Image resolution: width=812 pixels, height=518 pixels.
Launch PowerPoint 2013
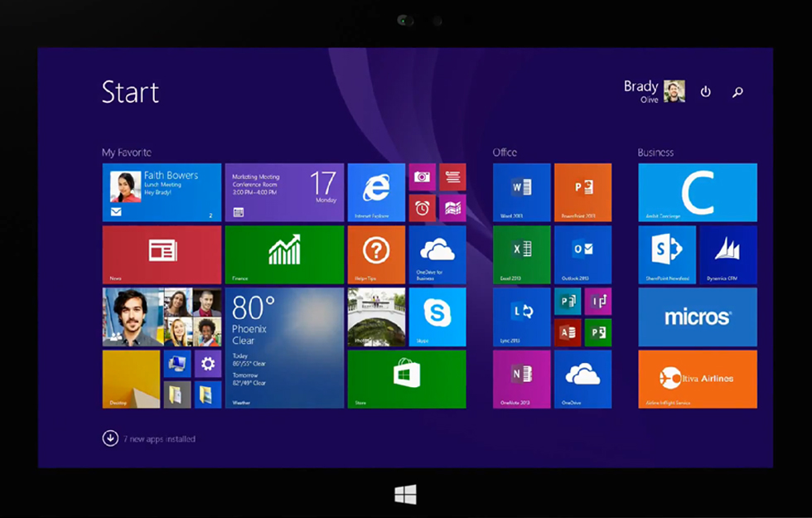(582, 192)
